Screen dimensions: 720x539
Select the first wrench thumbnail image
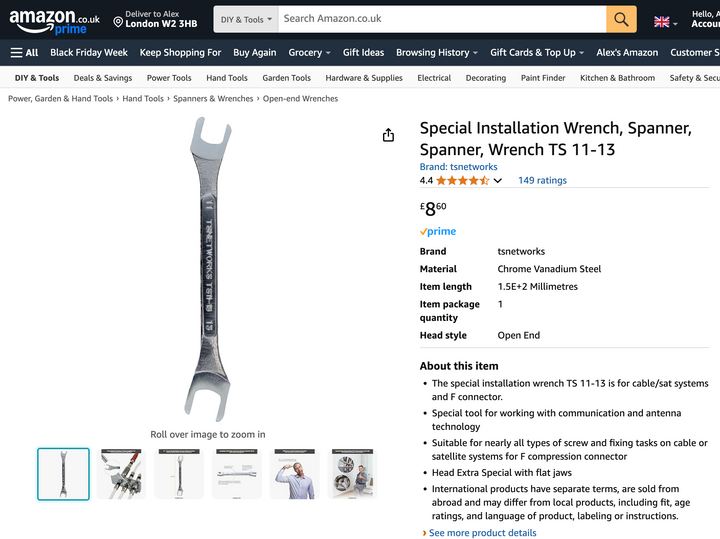pos(63,474)
